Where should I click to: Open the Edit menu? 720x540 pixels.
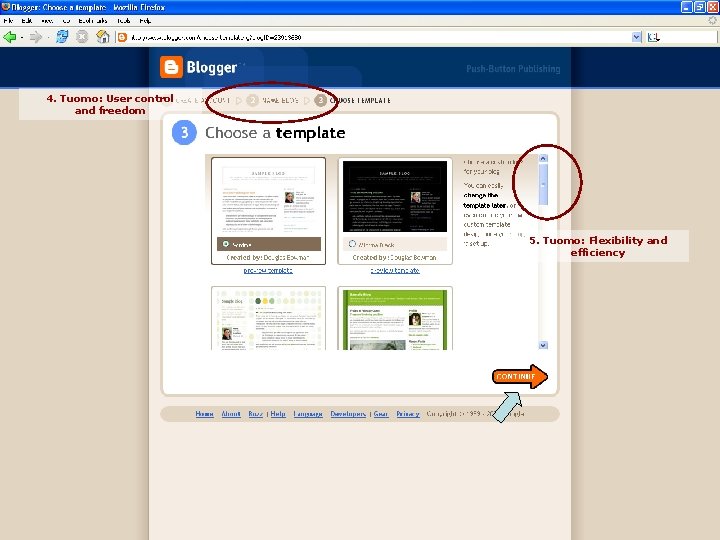click(x=27, y=21)
